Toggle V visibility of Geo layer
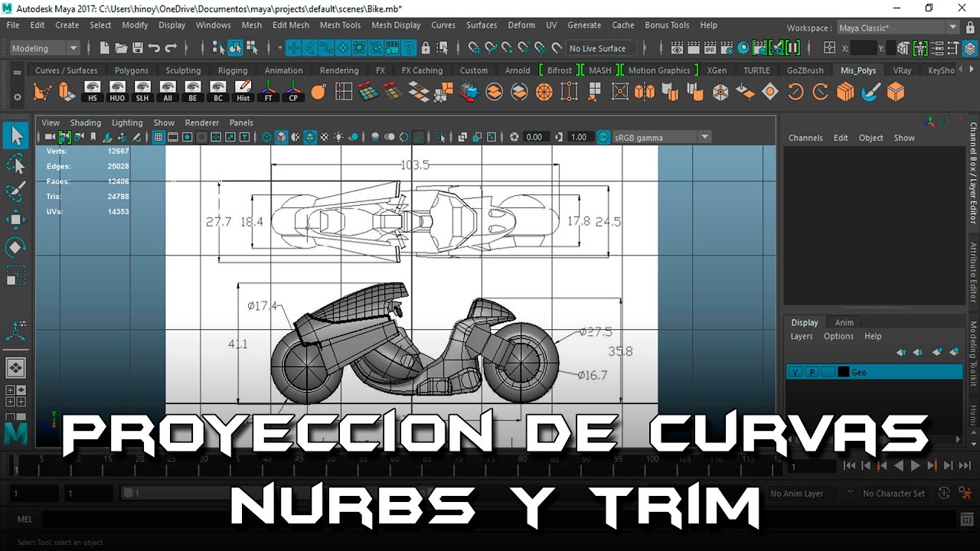Viewport: 980px width, 551px height. [796, 373]
